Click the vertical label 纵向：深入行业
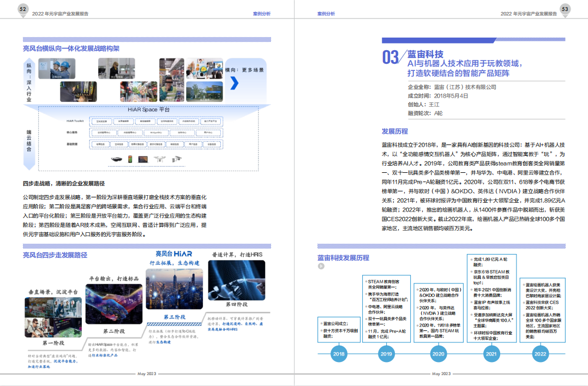This screenshot has width=588, height=386. click(x=29, y=82)
